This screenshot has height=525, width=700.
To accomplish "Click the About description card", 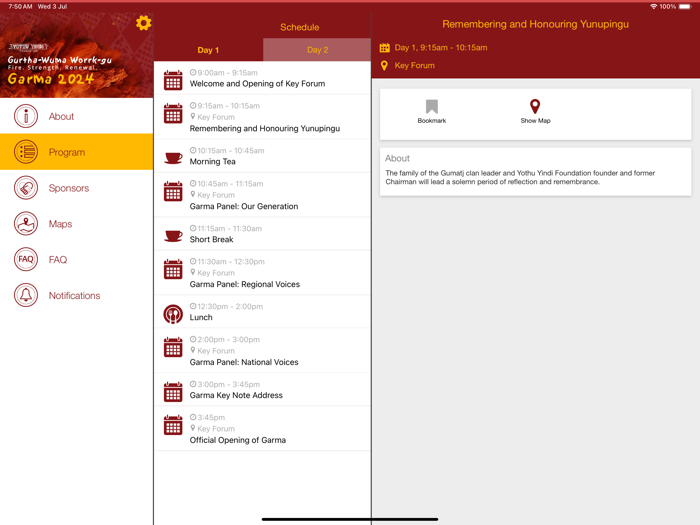I will tap(535, 172).
